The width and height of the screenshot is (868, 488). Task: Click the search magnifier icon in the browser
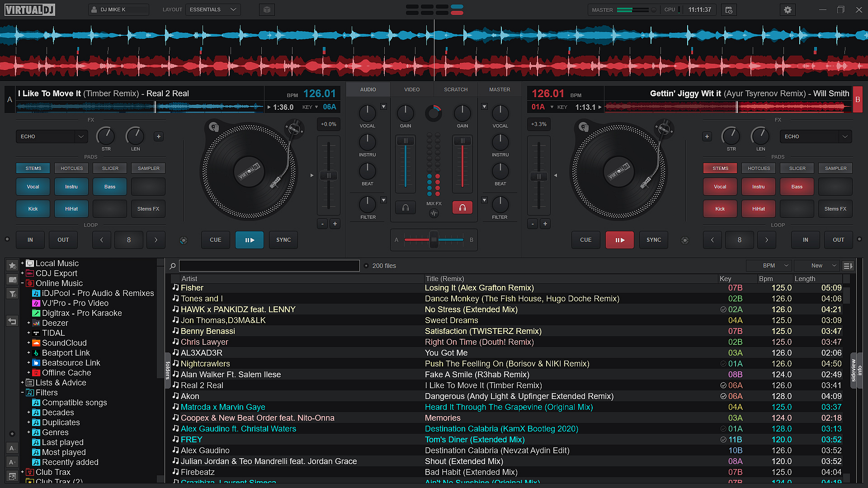tap(172, 266)
